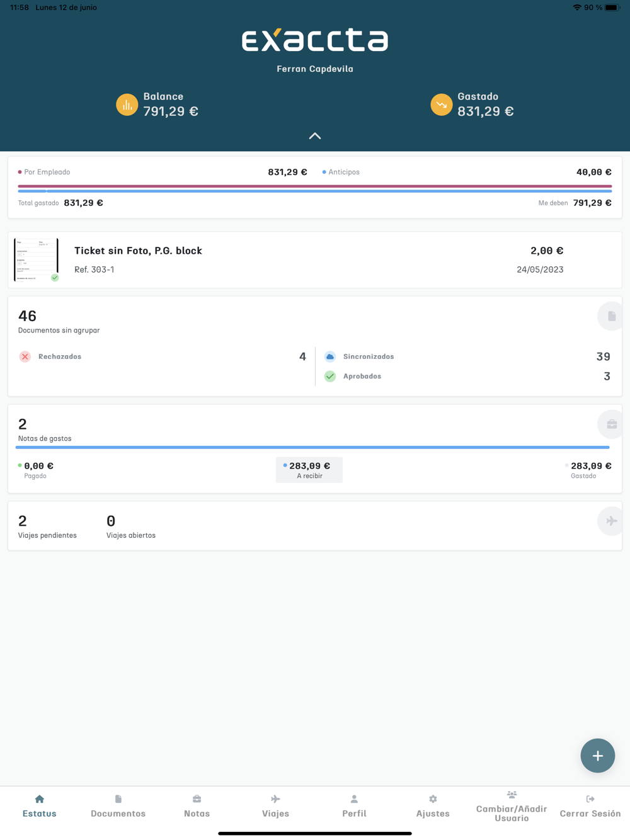Tap the Anticipos blue progress bar

315,191
